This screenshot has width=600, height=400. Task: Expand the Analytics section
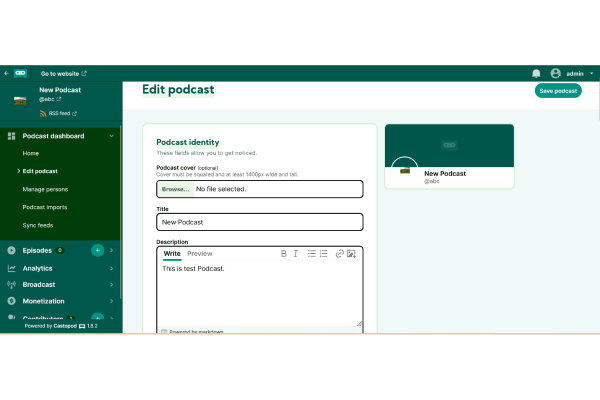111,268
